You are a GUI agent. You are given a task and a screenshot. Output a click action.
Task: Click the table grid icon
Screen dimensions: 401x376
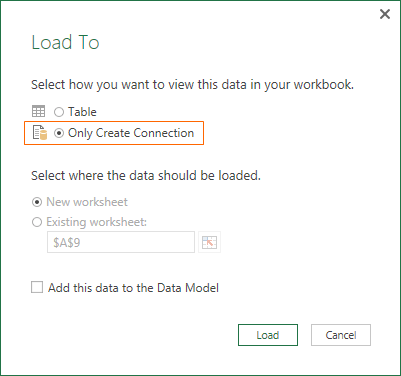click(x=38, y=111)
